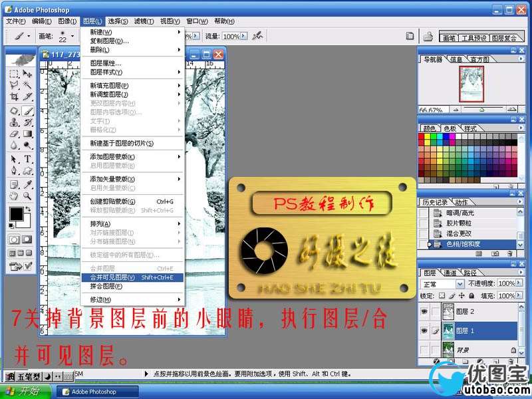This screenshot has height=399, width=532.
Task: Show the 背景 layer visibility box
Action: tap(424, 350)
